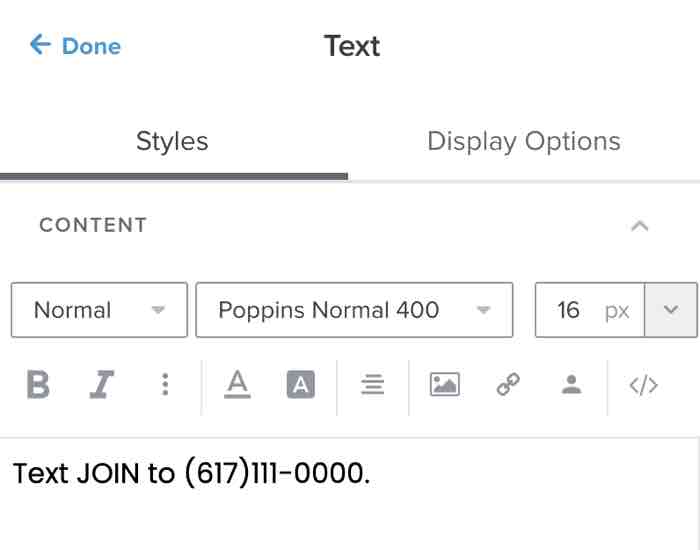Open the px unit dropdown
700x550 pixels.
[x=670, y=310]
